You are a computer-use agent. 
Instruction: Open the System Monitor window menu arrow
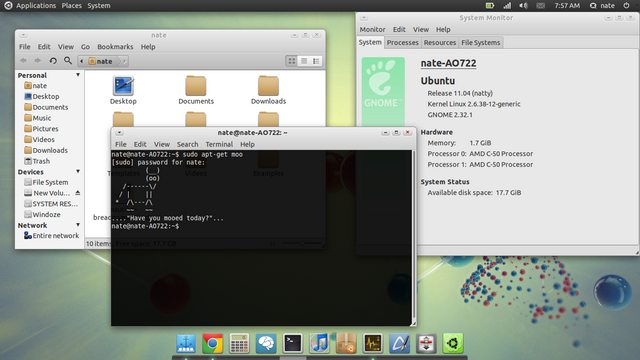363,18
